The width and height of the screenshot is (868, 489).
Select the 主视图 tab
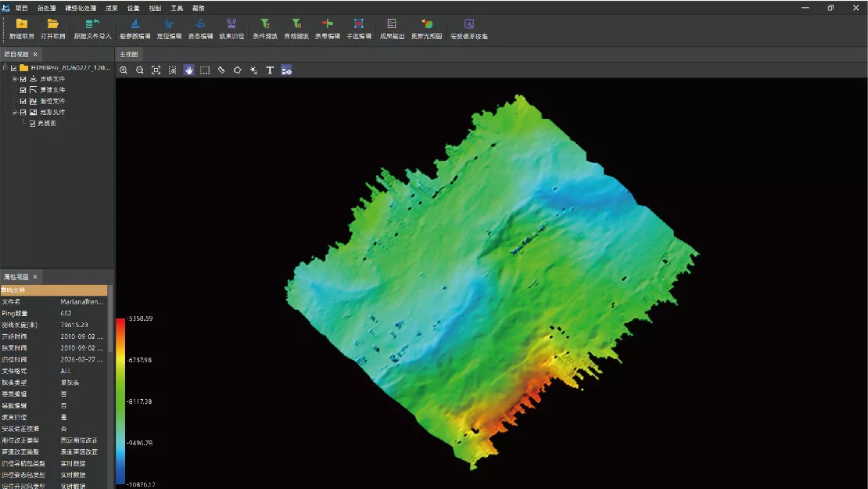tap(128, 54)
